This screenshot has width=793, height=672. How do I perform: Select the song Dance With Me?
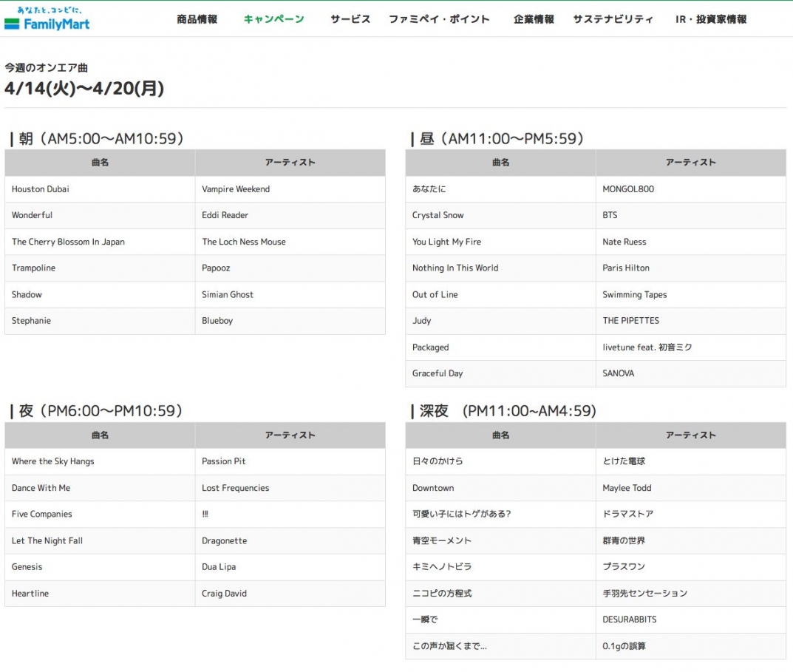(x=41, y=489)
